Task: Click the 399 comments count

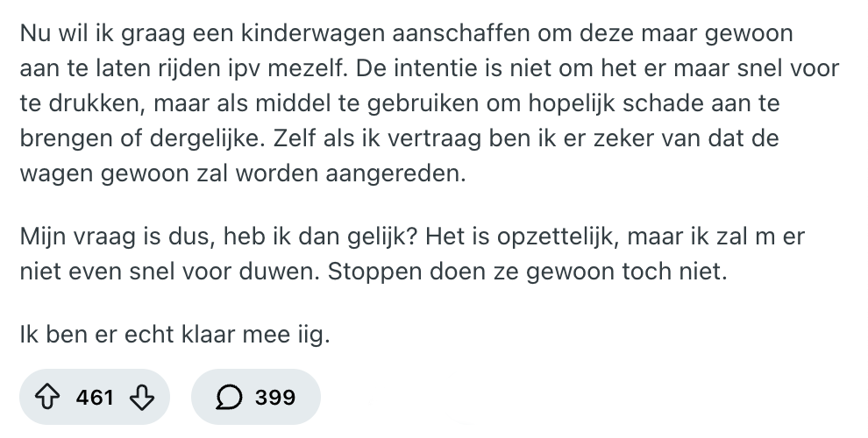Action: [274, 398]
